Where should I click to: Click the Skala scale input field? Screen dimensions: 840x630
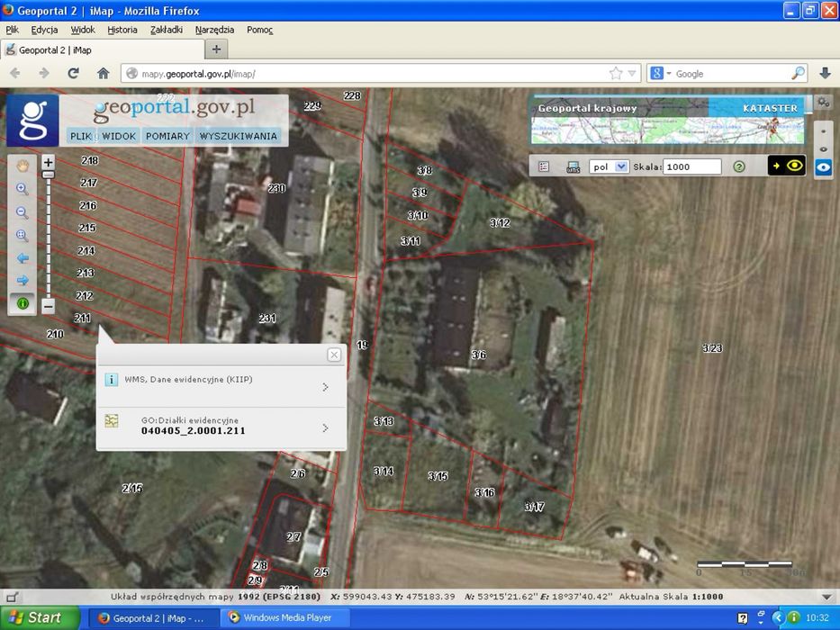[x=692, y=166]
